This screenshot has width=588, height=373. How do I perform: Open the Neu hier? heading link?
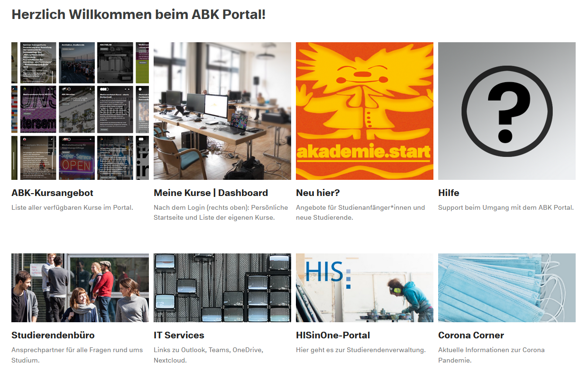coord(318,193)
